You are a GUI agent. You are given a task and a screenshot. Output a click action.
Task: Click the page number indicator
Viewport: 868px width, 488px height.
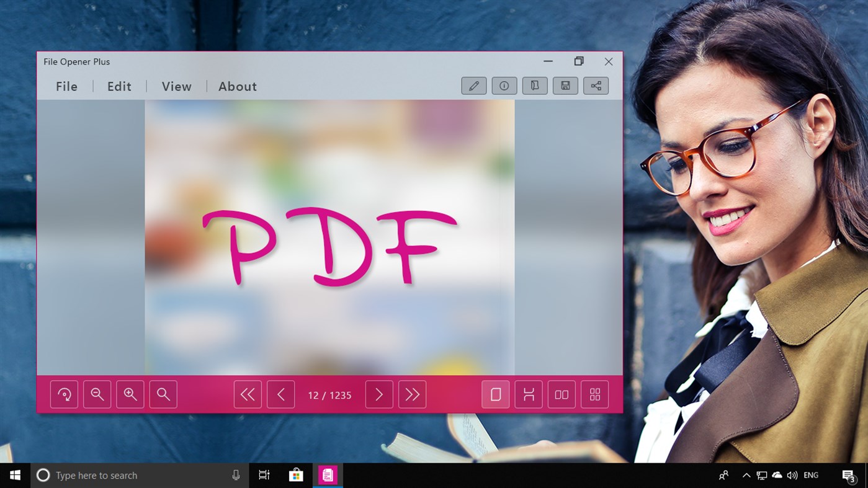pyautogui.click(x=329, y=394)
